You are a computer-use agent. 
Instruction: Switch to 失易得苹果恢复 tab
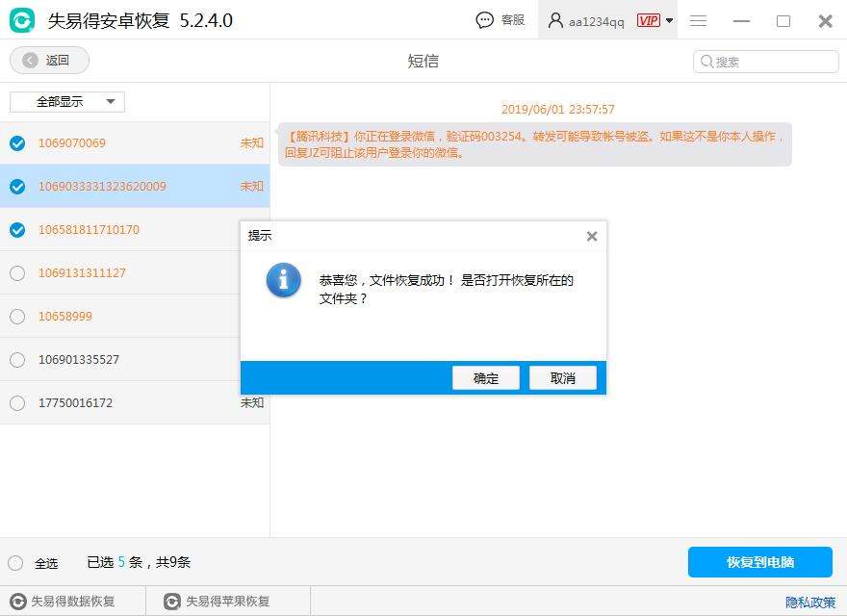click(228, 602)
